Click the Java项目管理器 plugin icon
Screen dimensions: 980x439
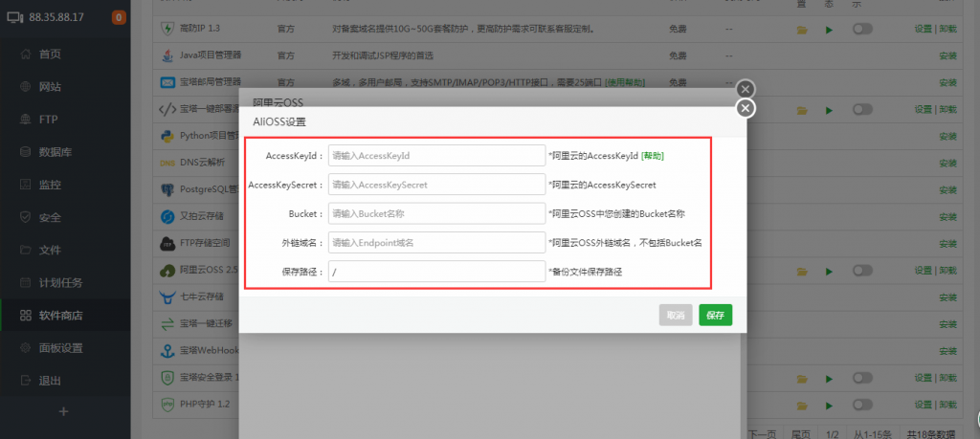click(167, 55)
